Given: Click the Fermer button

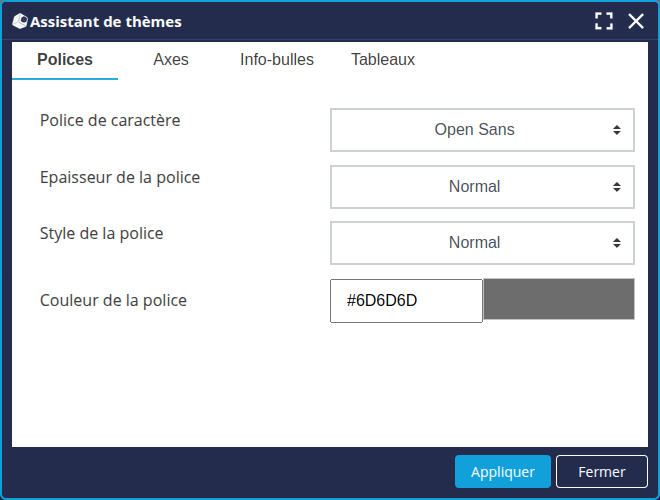Looking at the screenshot, I should click(x=602, y=471).
